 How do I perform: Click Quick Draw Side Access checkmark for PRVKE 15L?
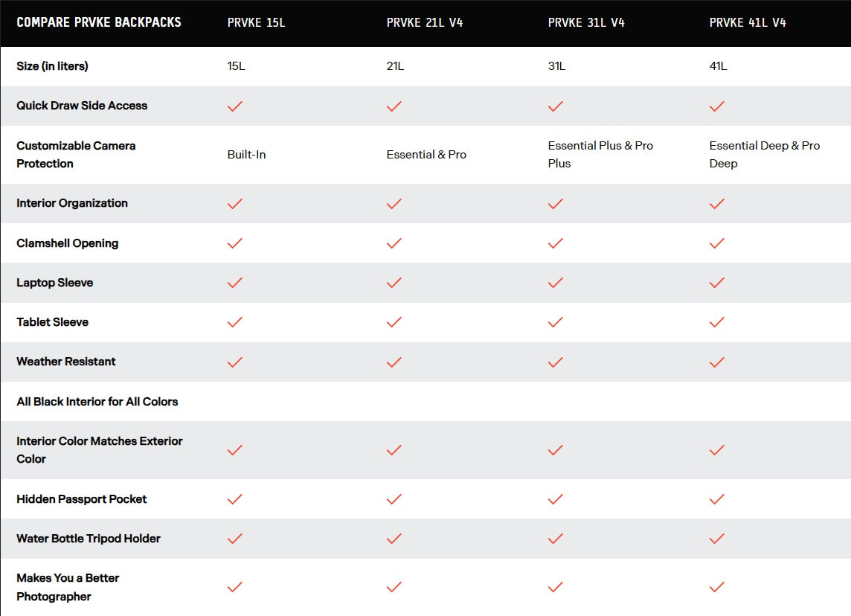coord(235,106)
